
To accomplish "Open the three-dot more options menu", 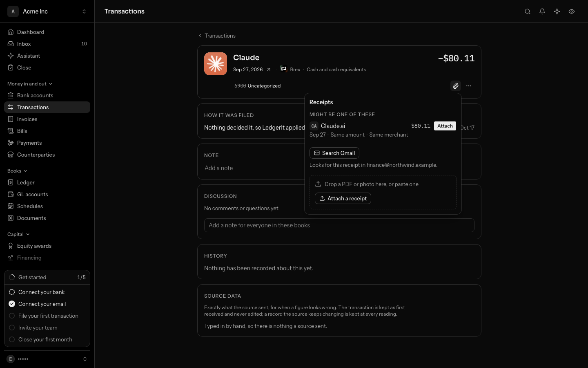I will click(469, 86).
